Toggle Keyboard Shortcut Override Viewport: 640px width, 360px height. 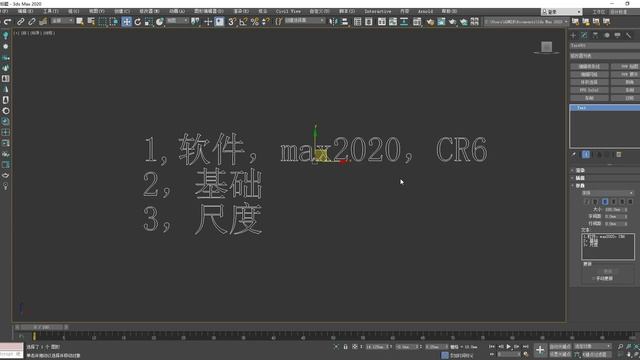click(220, 22)
